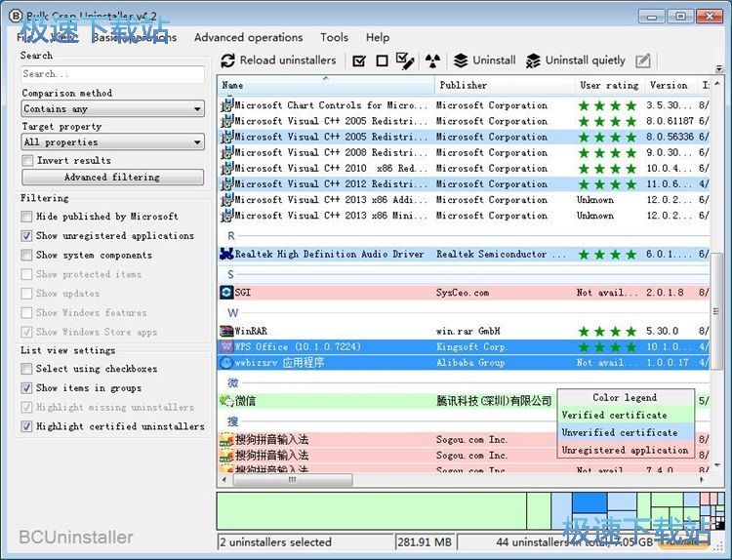The width and height of the screenshot is (732, 560).
Task: Uncheck Show items in groups
Action: (26, 387)
